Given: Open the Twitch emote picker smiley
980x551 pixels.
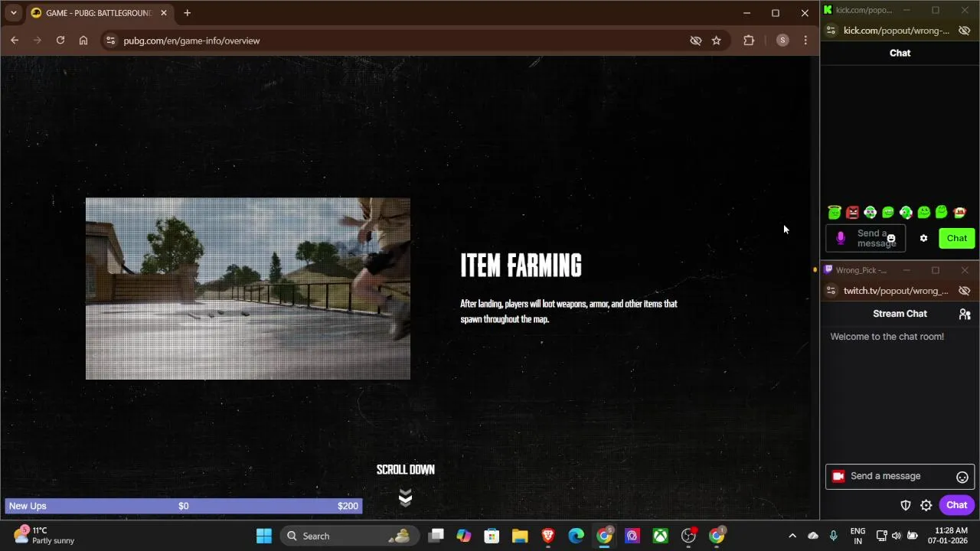Looking at the screenshot, I should click(x=962, y=477).
